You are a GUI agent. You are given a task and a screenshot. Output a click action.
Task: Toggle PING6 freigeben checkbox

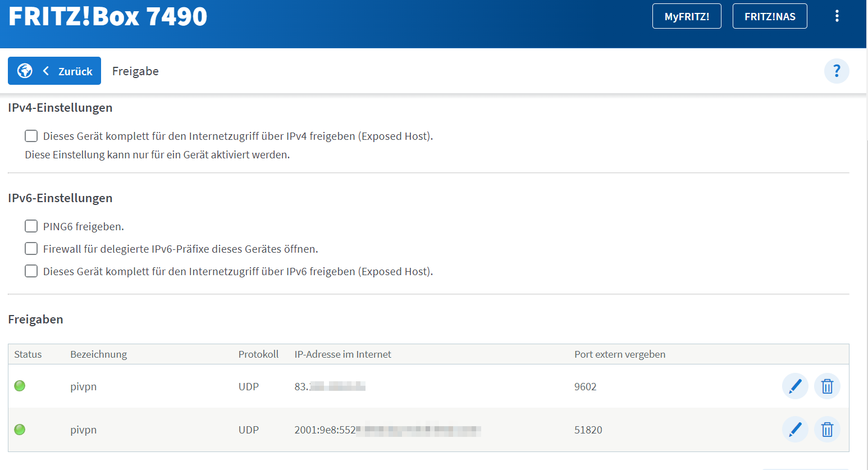[31, 226]
